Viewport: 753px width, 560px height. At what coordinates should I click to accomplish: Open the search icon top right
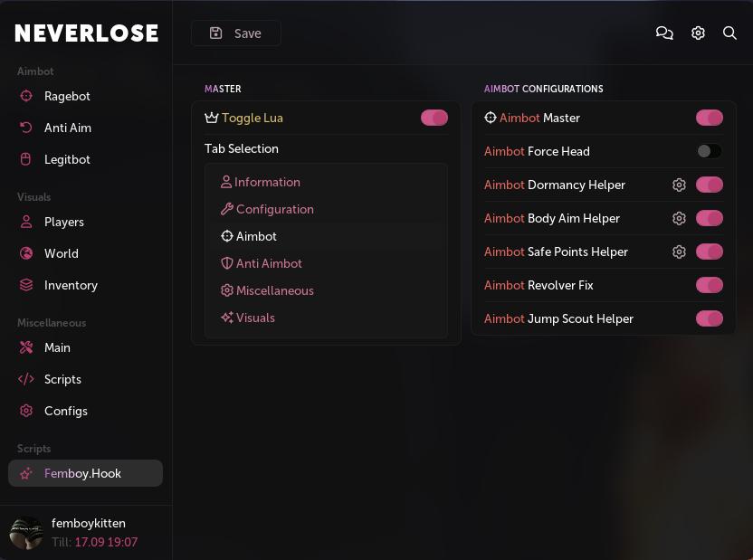pos(729,33)
